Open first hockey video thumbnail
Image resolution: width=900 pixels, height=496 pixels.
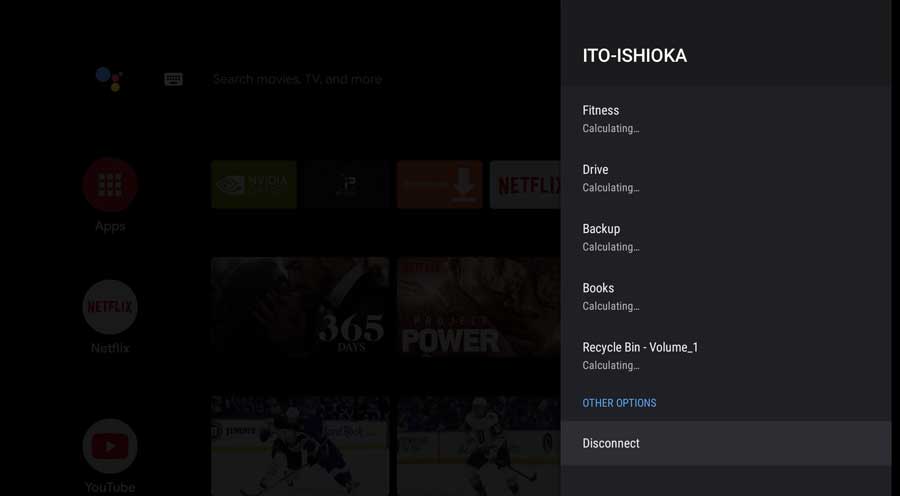300,445
